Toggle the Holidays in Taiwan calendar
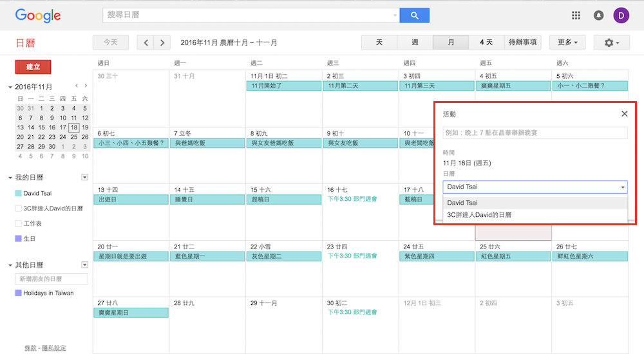The height and width of the screenshot is (354, 644). pos(18,293)
